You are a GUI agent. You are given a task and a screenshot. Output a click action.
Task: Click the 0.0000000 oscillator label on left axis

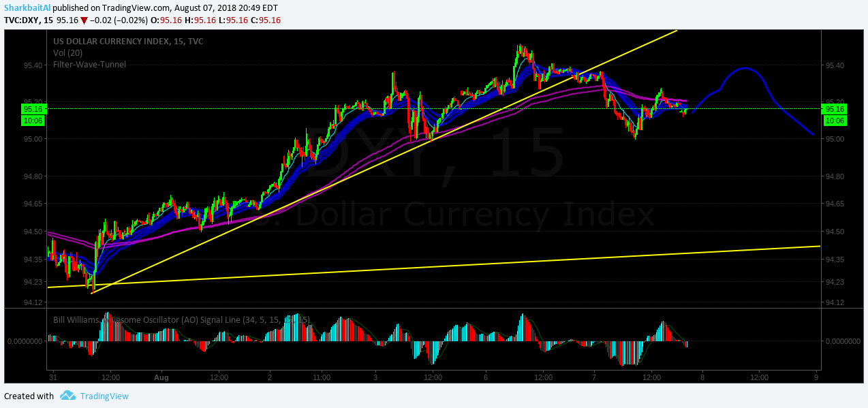[25, 341]
